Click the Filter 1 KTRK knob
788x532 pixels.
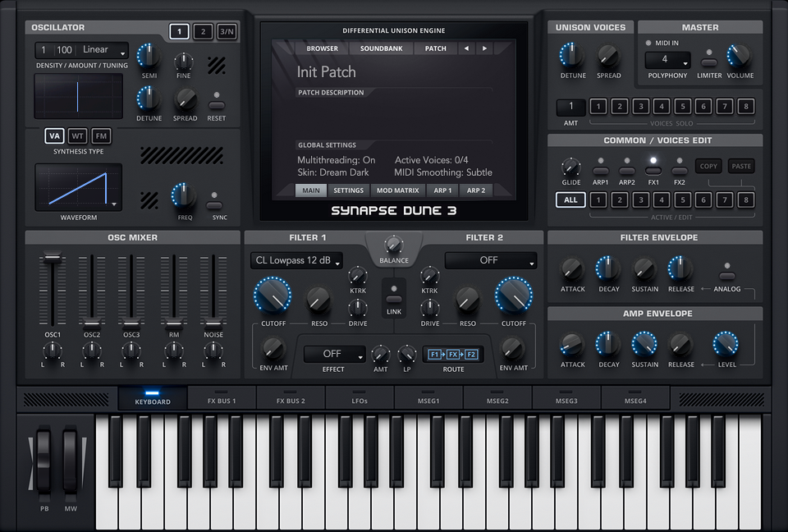point(357,276)
